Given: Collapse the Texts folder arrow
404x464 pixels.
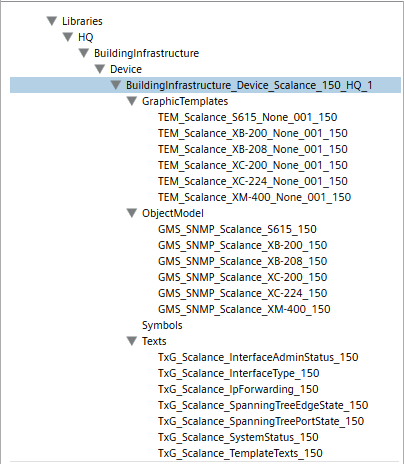Looking at the screenshot, I should click(x=132, y=341).
